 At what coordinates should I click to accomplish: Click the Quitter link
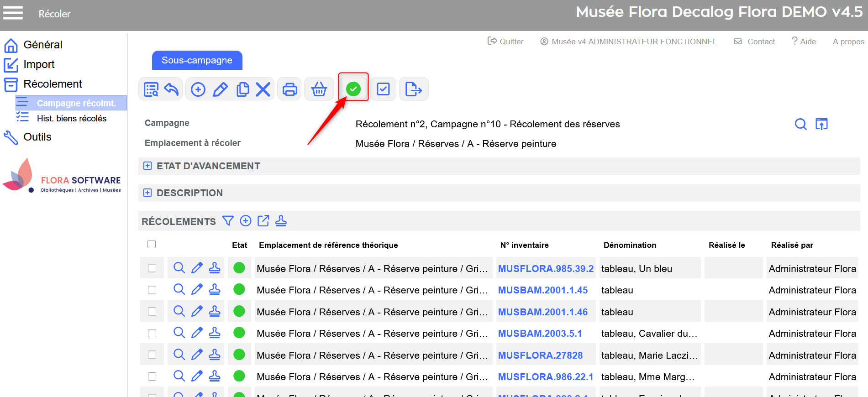click(505, 42)
